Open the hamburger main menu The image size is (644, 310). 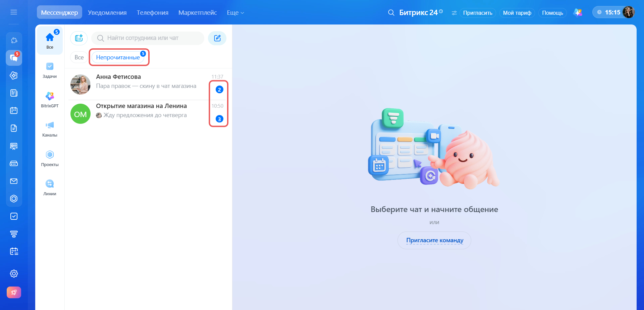14,12
